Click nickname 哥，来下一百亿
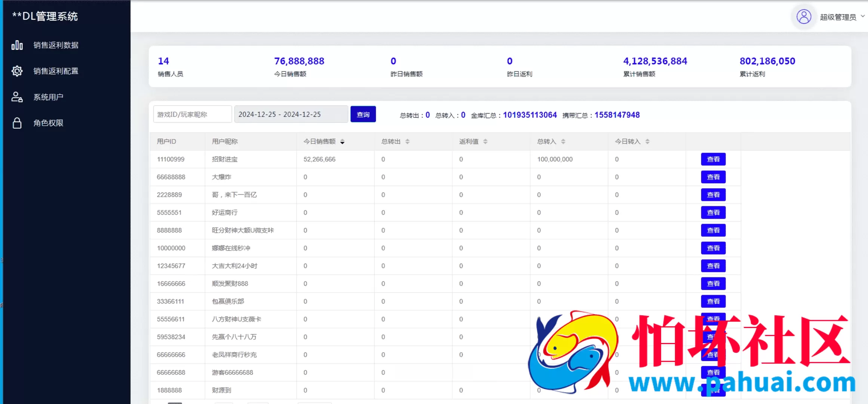Viewport: 868px width, 404px height. point(234,195)
